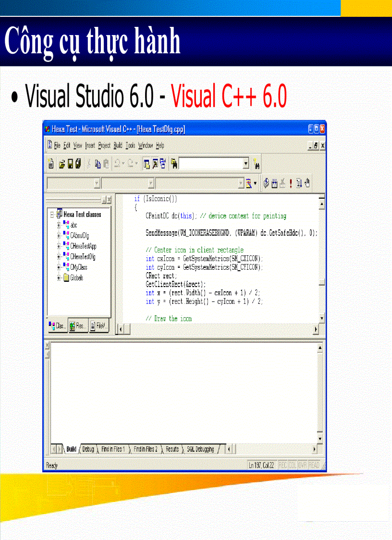Copy selection using the Copy icon

pyautogui.click(x=98, y=163)
